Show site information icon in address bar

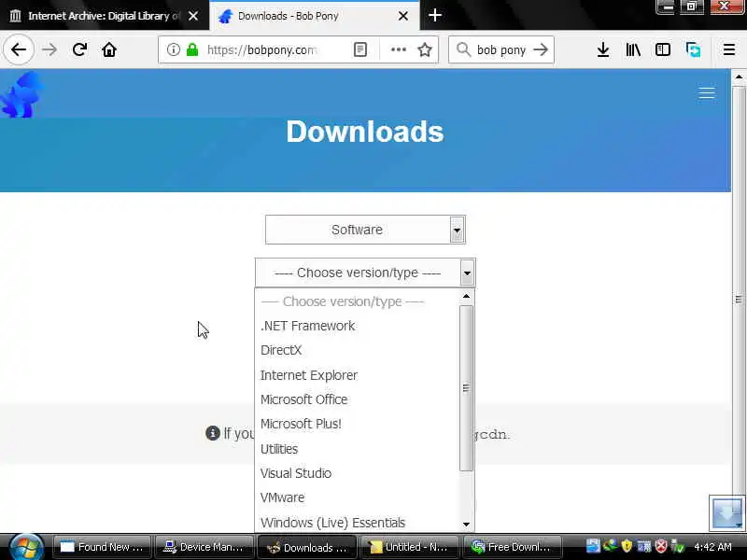tap(174, 49)
